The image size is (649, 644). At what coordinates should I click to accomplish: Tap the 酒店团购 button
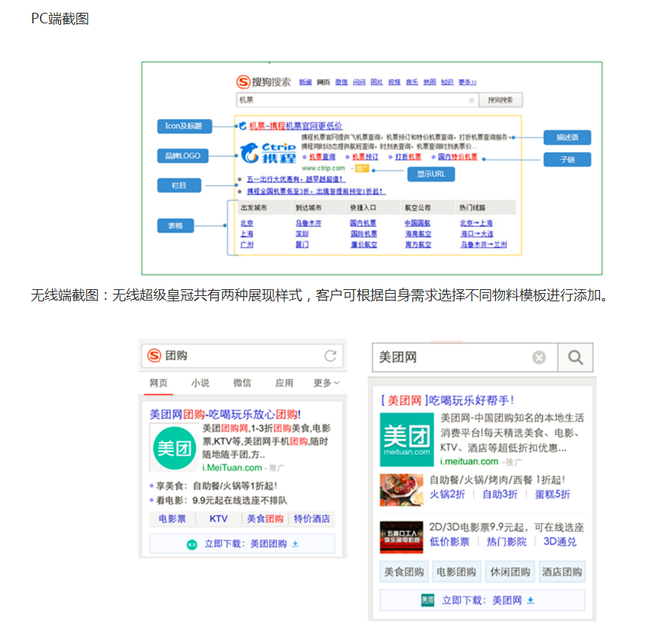[x=562, y=572]
